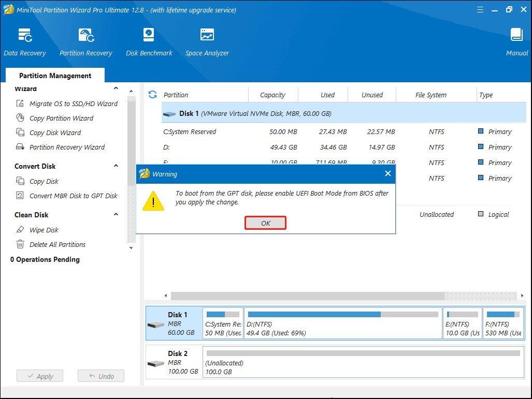The width and height of the screenshot is (532, 399).
Task: Click the Partition Recovery Wizard sidebar icon
Action: coord(20,147)
